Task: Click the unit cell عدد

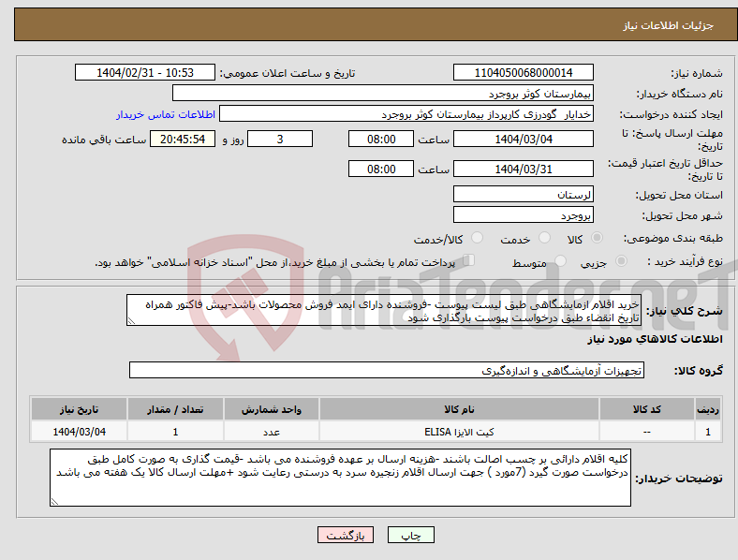Action: tap(272, 432)
